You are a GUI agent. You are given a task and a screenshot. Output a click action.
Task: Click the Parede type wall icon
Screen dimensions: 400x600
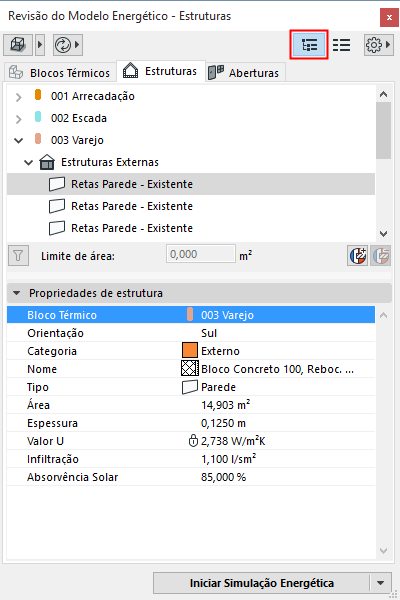[x=189, y=387]
